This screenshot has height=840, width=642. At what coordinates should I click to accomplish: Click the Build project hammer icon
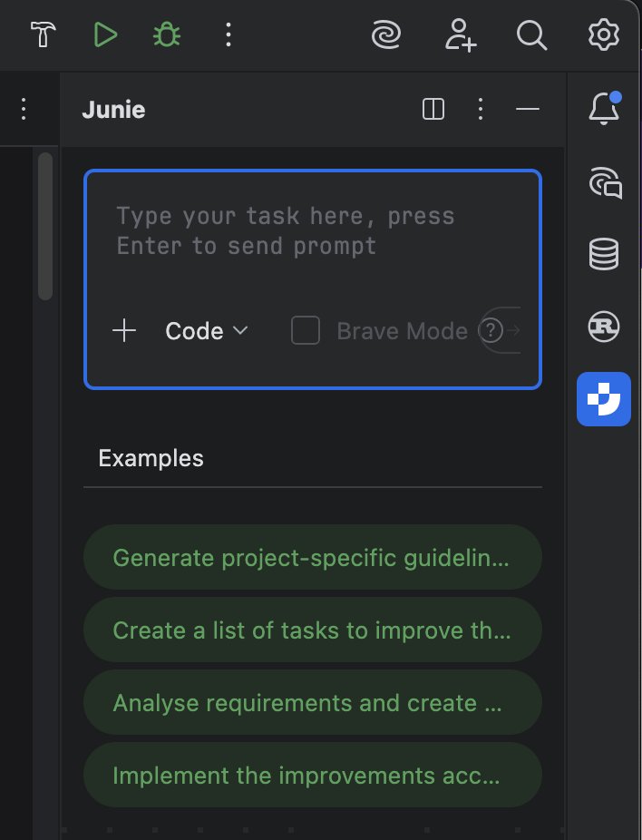(43, 34)
